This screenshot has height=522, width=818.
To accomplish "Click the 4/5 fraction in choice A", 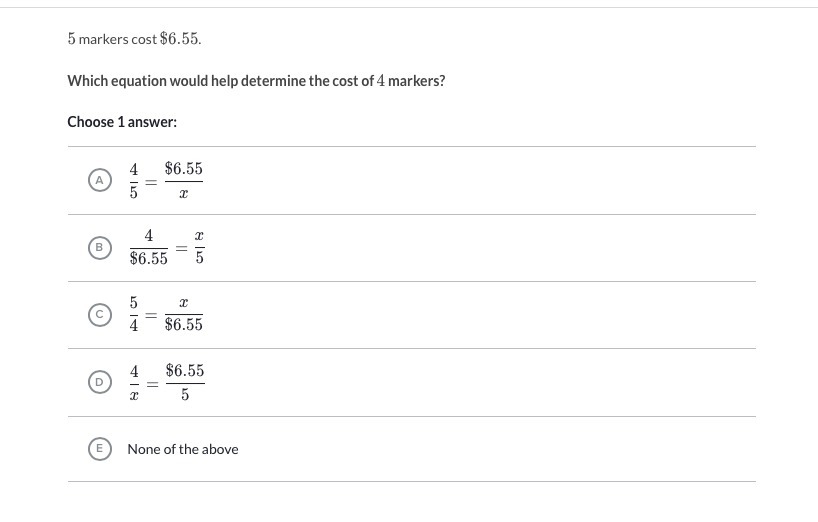I will 133,181.
